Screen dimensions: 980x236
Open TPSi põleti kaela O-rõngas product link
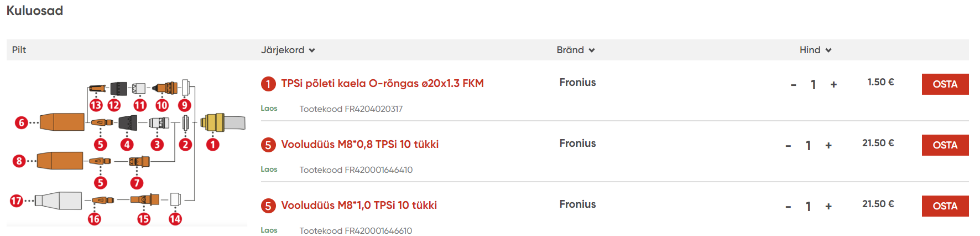pos(382,83)
